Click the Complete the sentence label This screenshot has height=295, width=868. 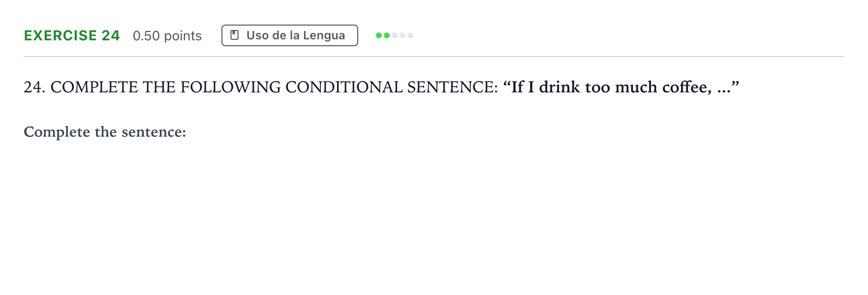tap(105, 132)
